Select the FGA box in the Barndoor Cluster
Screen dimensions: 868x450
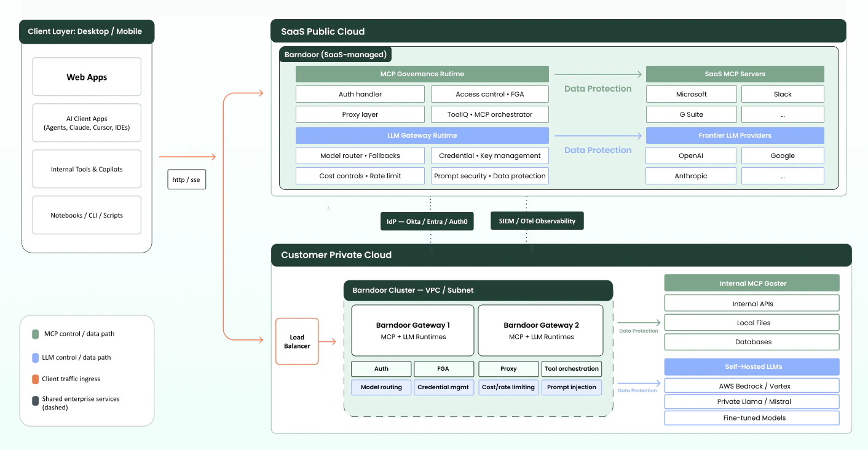point(444,369)
